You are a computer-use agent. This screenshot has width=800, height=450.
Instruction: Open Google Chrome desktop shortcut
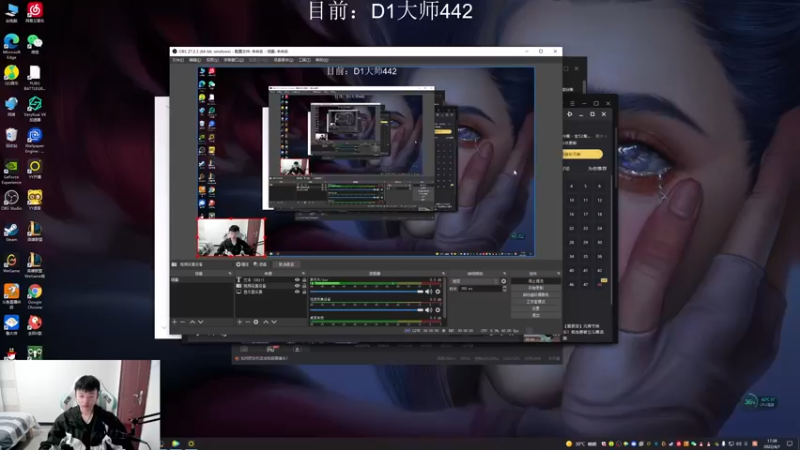[x=35, y=296]
